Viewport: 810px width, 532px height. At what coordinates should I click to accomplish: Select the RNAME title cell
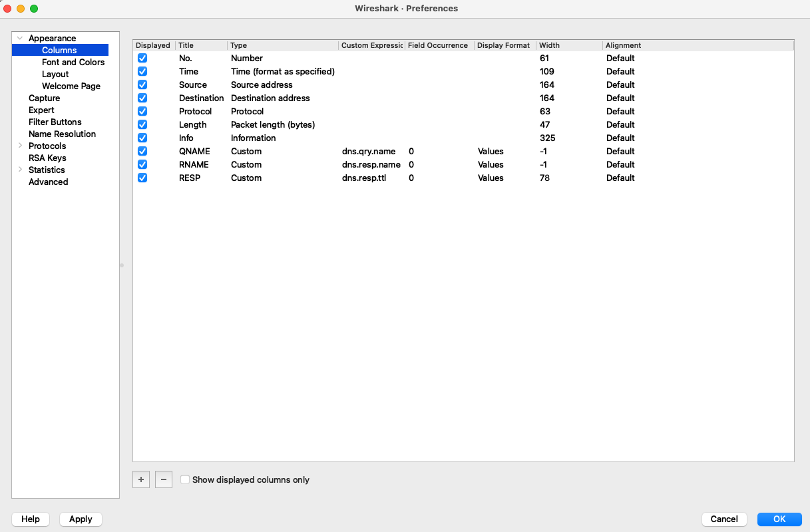[x=194, y=164]
